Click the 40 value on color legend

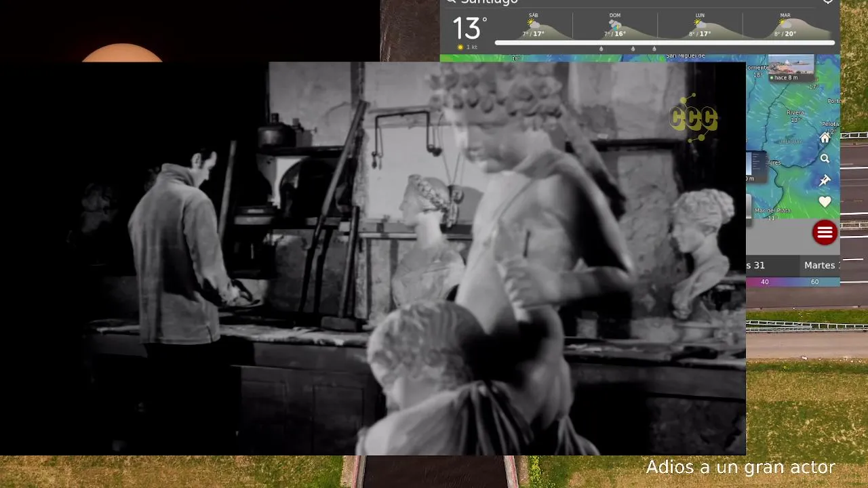[765, 282]
